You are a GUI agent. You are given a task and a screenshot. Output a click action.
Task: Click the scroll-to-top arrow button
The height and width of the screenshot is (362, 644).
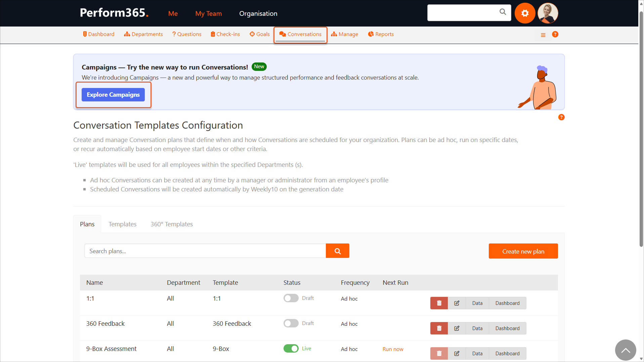coord(625,350)
